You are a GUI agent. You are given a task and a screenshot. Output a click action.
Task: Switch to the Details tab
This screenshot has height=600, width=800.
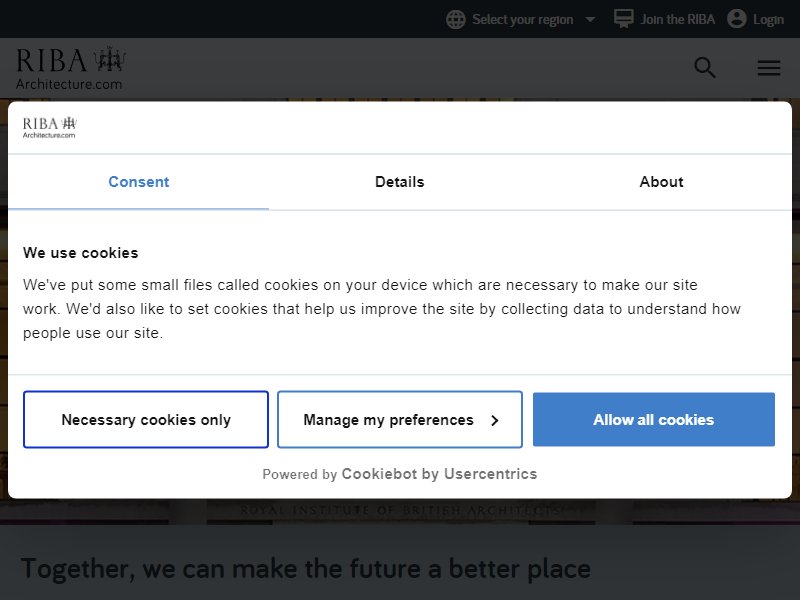click(x=399, y=182)
